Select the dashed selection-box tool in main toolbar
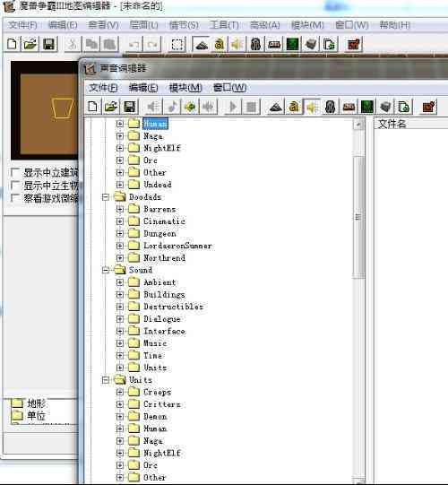The height and width of the screenshot is (485, 448). pyautogui.click(x=177, y=44)
